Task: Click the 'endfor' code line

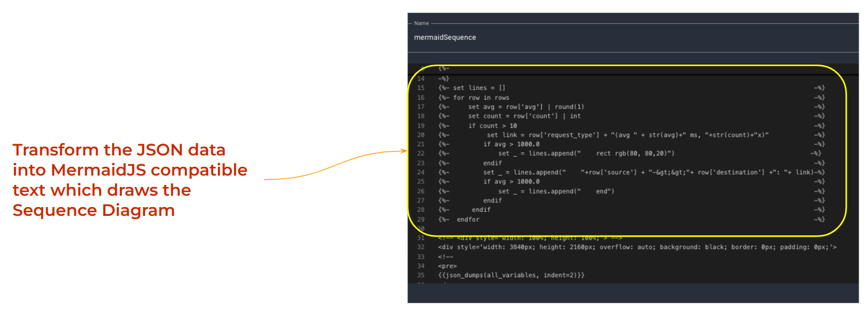Action: coord(468,219)
